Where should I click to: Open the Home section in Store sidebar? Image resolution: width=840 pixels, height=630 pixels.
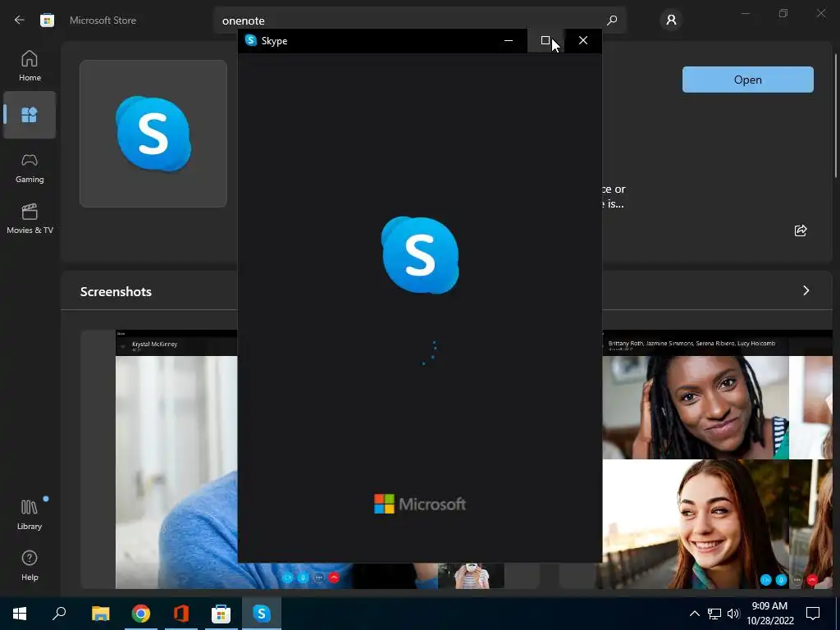(30, 66)
